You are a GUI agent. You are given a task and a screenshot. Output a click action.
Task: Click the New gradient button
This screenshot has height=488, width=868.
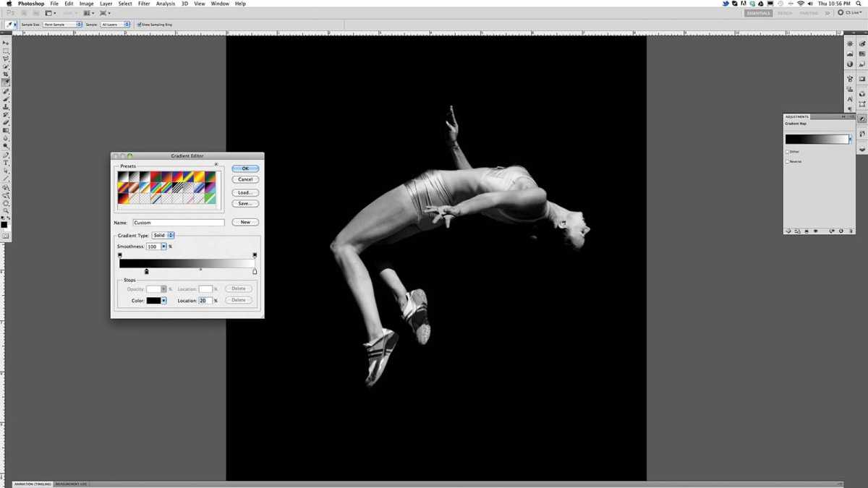pyautogui.click(x=245, y=222)
